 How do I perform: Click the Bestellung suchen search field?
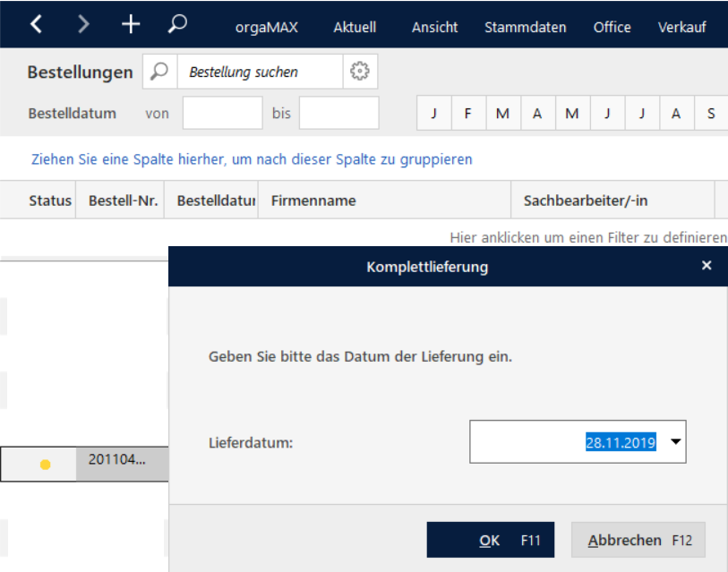tap(260, 72)
